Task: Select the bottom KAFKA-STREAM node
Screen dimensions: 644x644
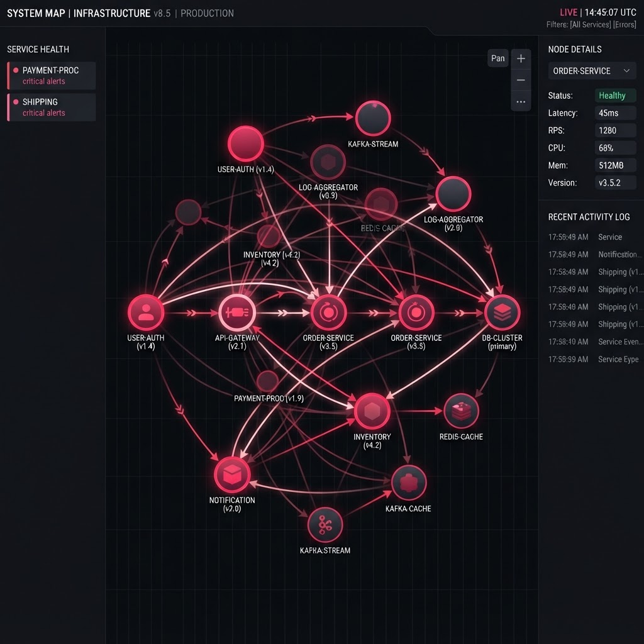Action: [x=325, y=525]
